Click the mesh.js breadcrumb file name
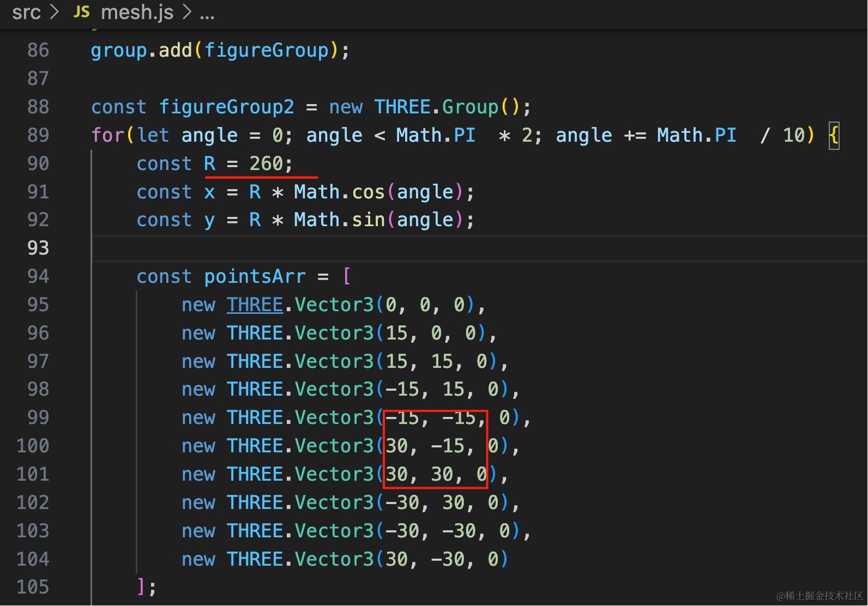 coord(137,12)
